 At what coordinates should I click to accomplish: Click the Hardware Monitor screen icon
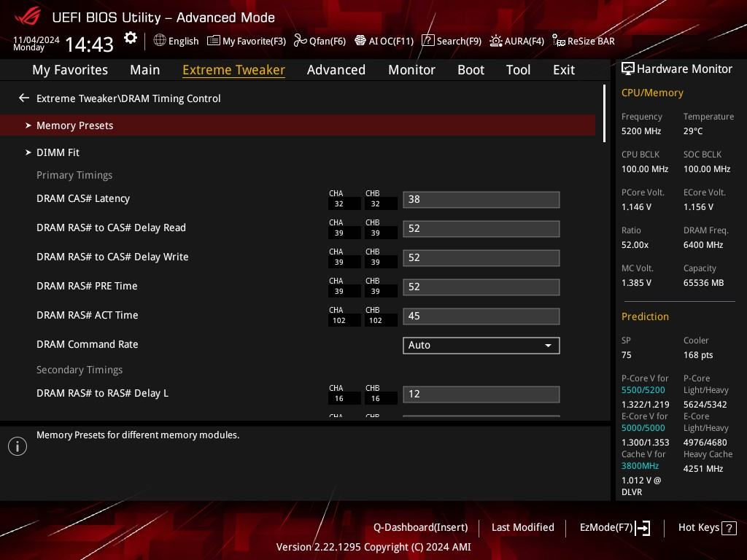click(x=628, y=69)
